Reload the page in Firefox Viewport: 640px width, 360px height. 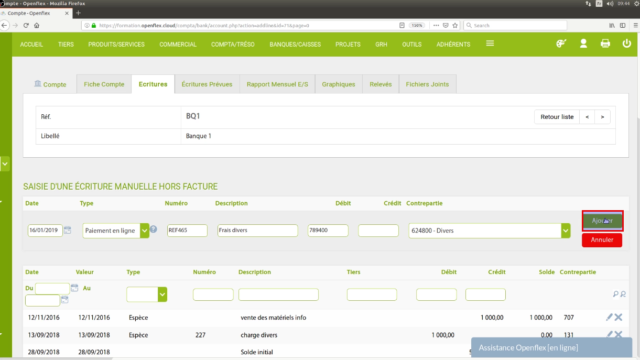coord(26,25)
